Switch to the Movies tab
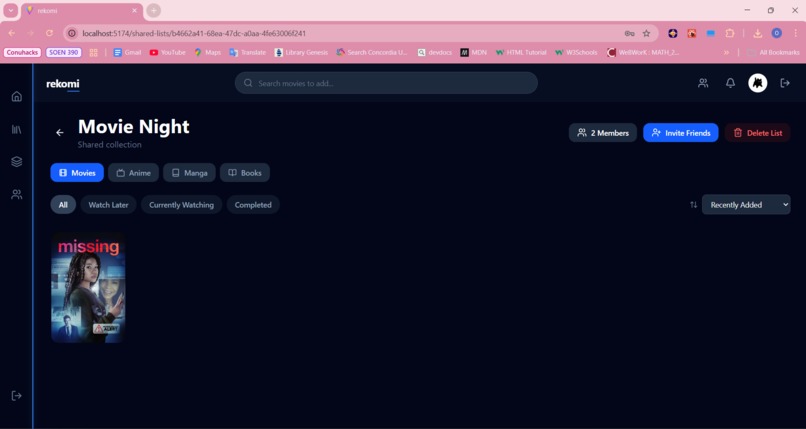The image size is (806, 429). pos(77,173)
